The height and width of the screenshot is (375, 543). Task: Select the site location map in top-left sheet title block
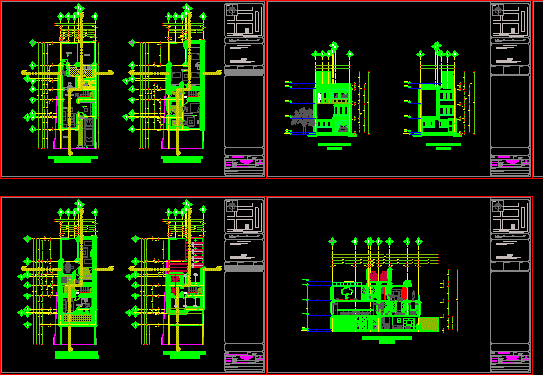(x=244, y=20)
